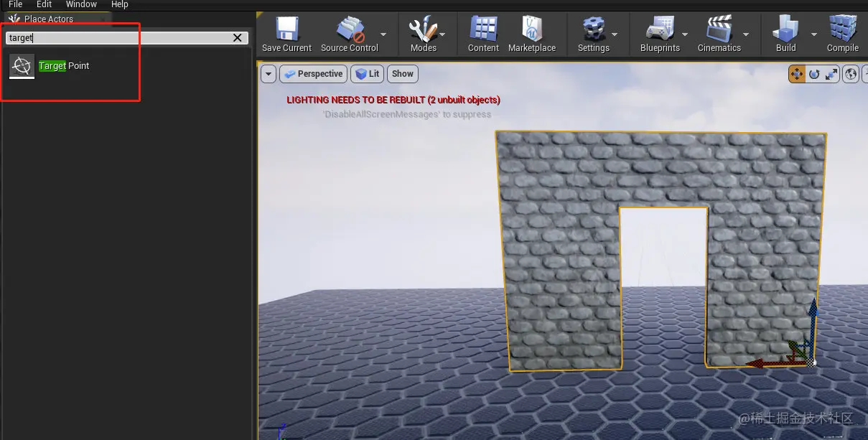Expand the Modes dropdown arrow
The width and height of the screenshot is (868, 440).
(x=442, y=34)
